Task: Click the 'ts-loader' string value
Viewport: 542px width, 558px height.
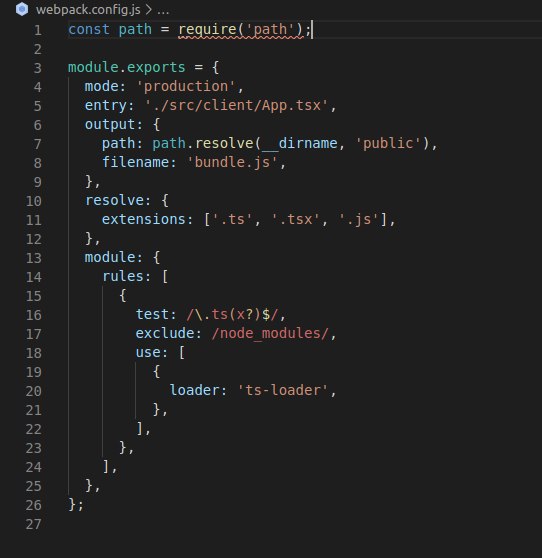Action: point(283,390)
